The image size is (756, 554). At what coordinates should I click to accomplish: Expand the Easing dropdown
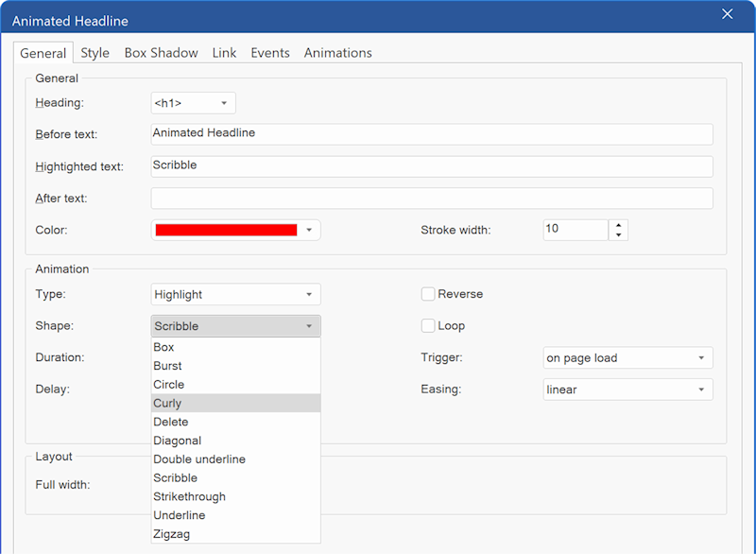[x=627, y=390]
